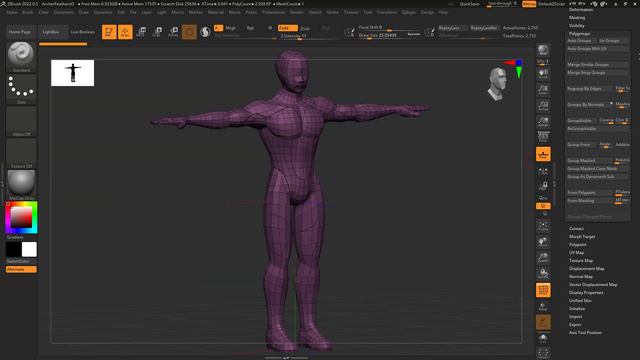Select the Rotate transform tool
This screenshot has width=640, height=360.
[173, 32]
